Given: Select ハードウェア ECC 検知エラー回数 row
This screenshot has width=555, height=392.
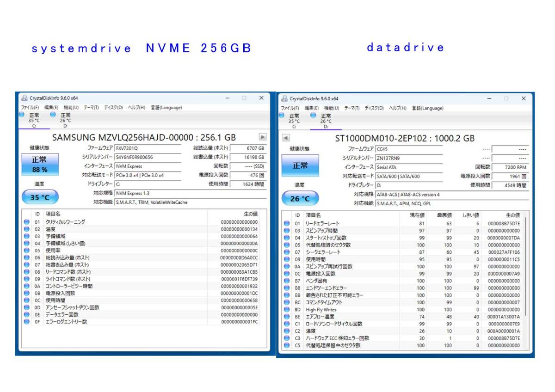Looking at the screenshot, I should coord(403,338).
